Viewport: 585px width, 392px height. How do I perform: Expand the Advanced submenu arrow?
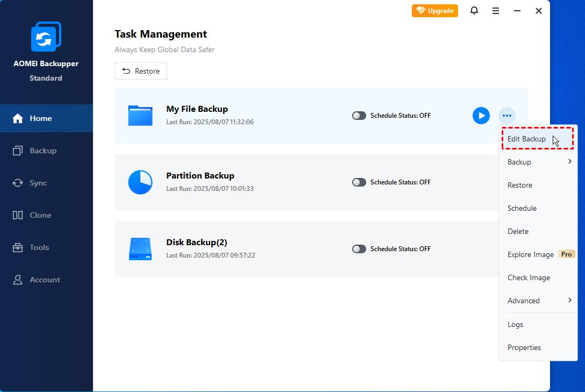pyautogui.click(x=570, y=300)
